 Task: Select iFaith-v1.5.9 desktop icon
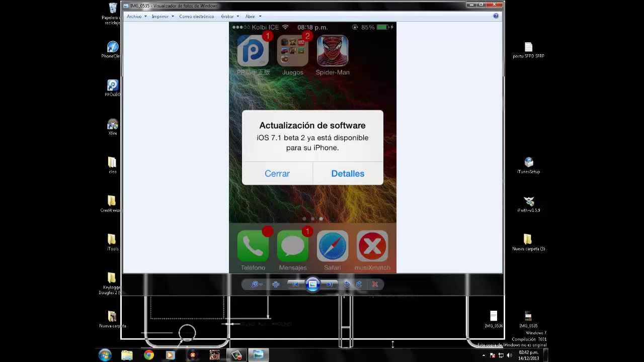coord(528,204)
